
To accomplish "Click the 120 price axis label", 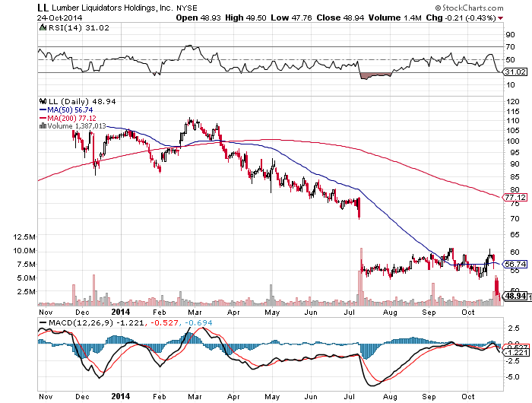I will (513, 102).
